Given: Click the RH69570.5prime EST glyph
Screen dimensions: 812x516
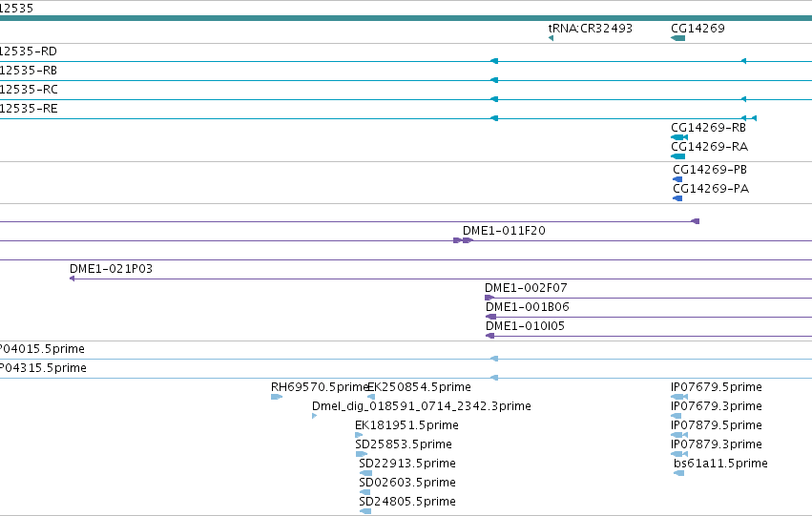Looking at the screenshot, I should (x=277, y=397).
